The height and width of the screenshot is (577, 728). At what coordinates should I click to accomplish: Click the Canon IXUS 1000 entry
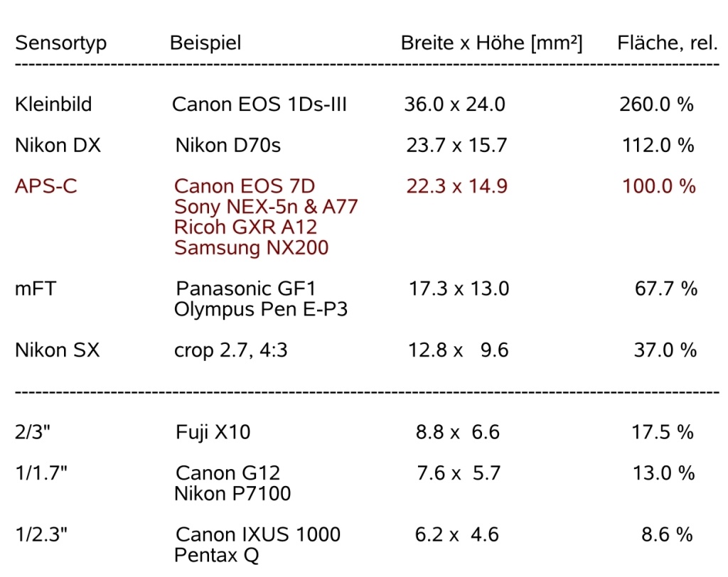[x=257, y=534]
